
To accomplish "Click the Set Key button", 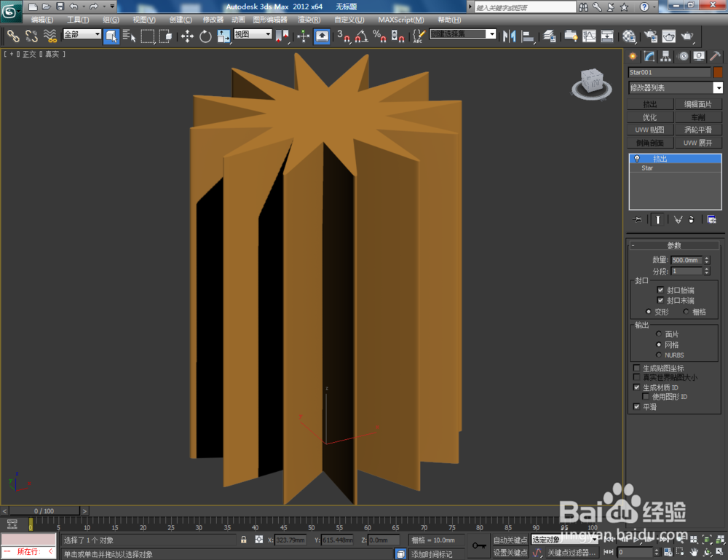I will (x=510, y=553).
